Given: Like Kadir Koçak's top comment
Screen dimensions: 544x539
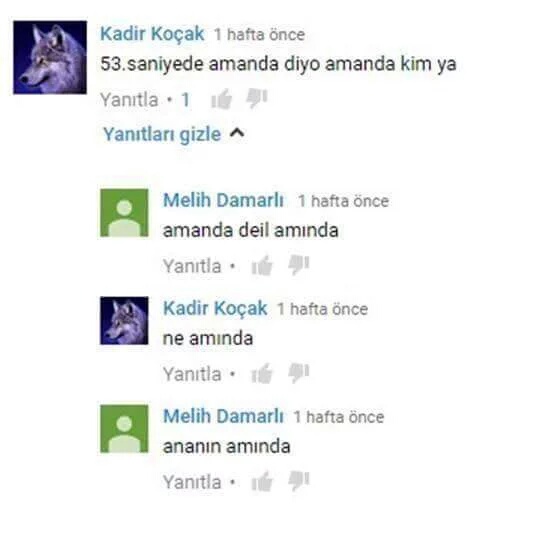Looking at the screenshot, I should (x=221, y=99).
